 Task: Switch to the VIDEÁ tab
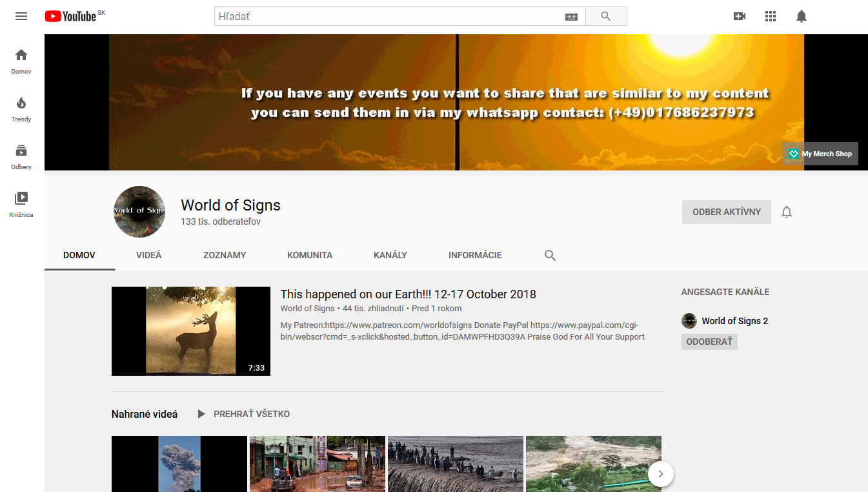click(x=149, y=255)
